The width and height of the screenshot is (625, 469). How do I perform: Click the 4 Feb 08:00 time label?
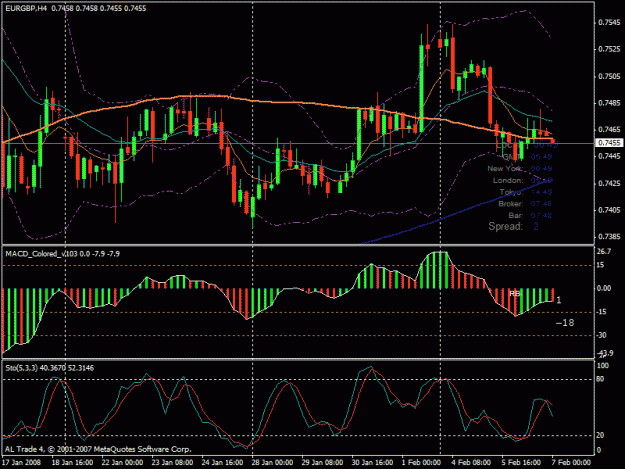click(x=471, y=463)
